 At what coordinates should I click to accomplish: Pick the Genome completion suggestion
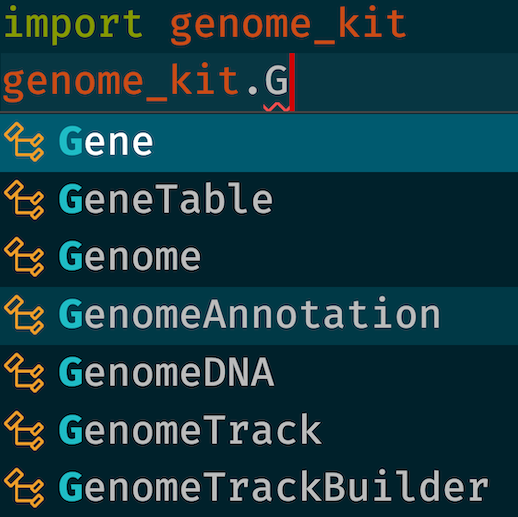[x=259, y=258]
